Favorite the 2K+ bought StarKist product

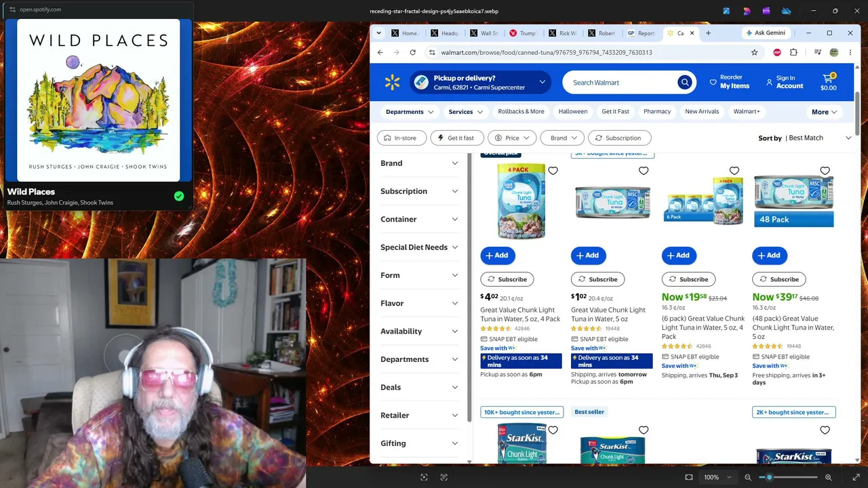click(825, 430)
